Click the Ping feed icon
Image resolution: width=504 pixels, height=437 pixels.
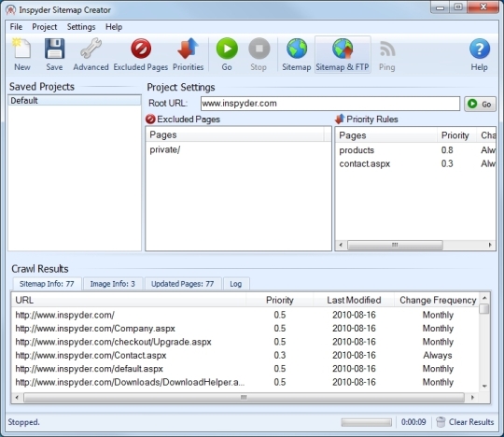point(387,54)
